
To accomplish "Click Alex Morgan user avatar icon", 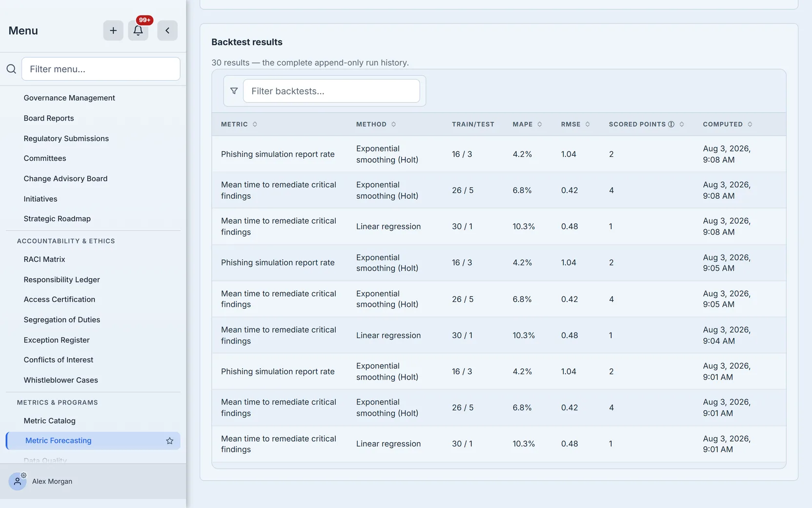I will (x=18, y=481).
